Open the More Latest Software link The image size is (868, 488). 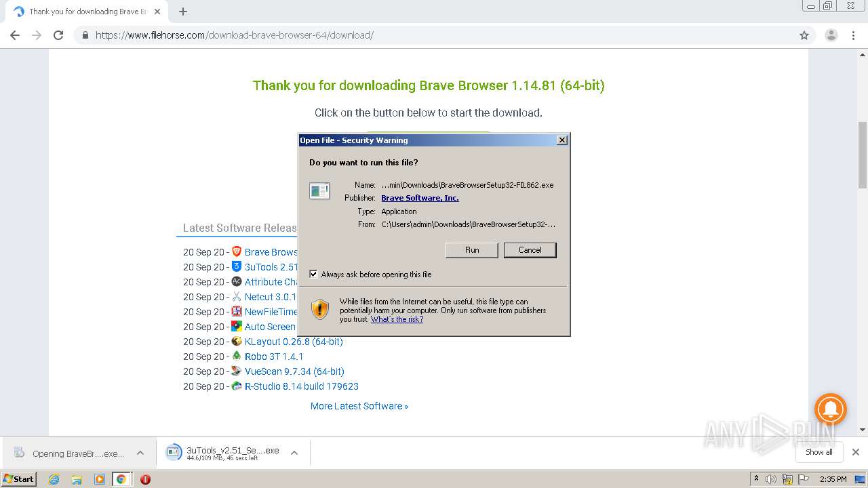click(x=359, y=406)
